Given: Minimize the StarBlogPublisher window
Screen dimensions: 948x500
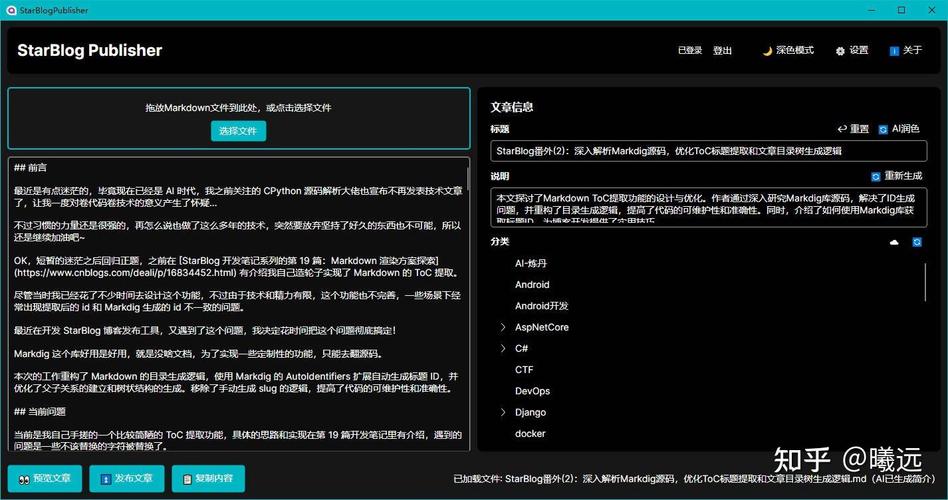Looking at the screenshot, I should (872, 10).
